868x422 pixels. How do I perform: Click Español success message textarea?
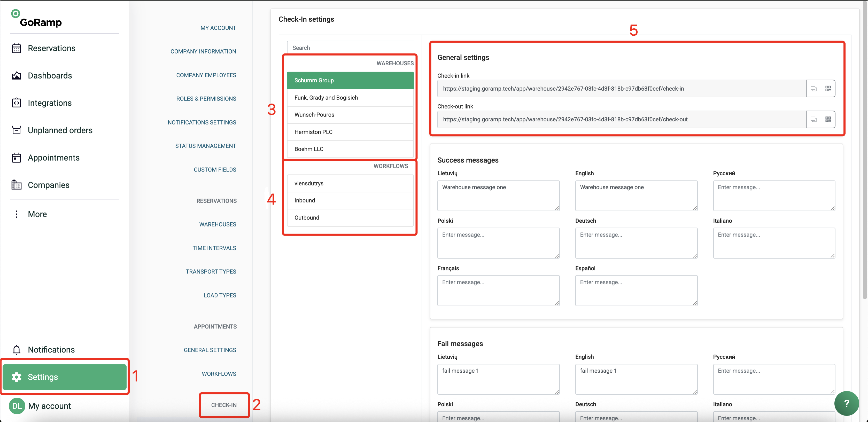(x=636, y=291)
